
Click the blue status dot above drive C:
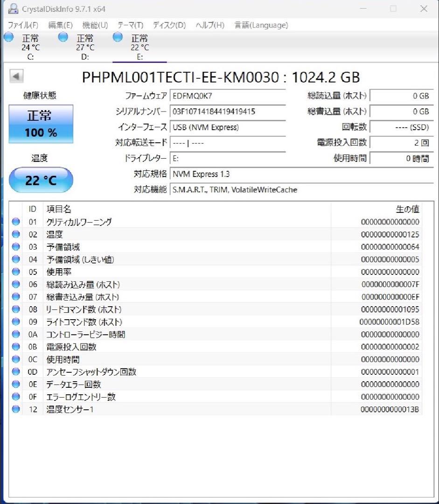tap(8, 37)
